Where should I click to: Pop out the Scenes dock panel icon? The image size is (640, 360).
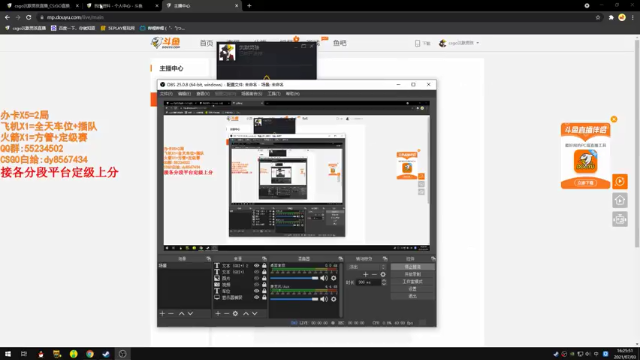pos(209,259)
